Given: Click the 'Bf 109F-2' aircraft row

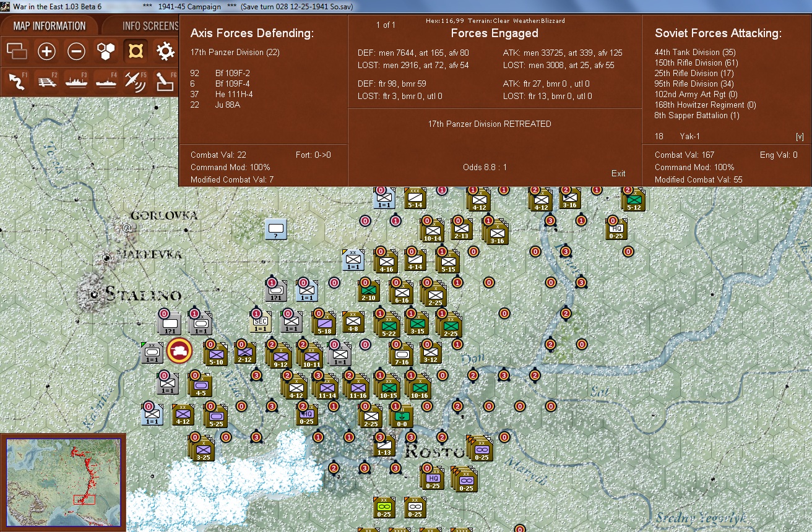Looking at the screenshot, I should (x=222, y=74).
